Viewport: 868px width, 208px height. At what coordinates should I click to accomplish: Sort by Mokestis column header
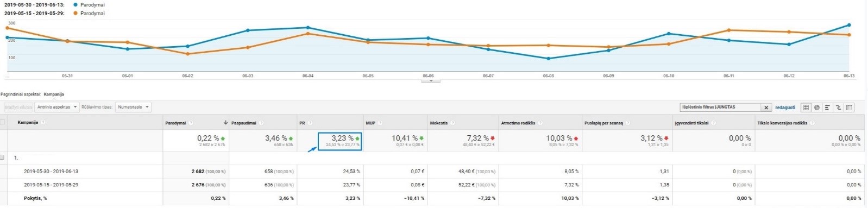[x=439, y=123]
